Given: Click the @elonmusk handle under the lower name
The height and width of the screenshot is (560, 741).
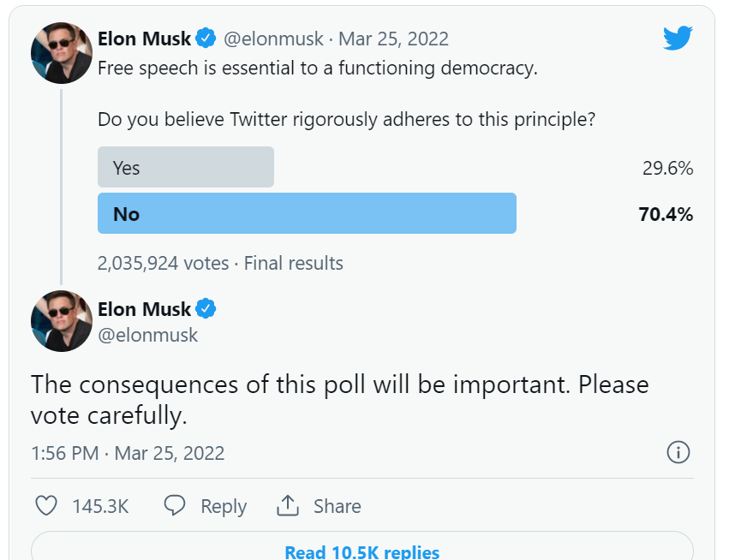Looking at the screenshot, I should click(x=148, y=335).
